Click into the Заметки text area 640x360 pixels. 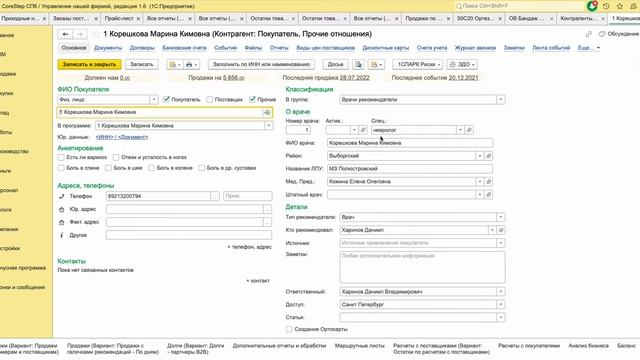pyautogui.click(x=422, y=267)
